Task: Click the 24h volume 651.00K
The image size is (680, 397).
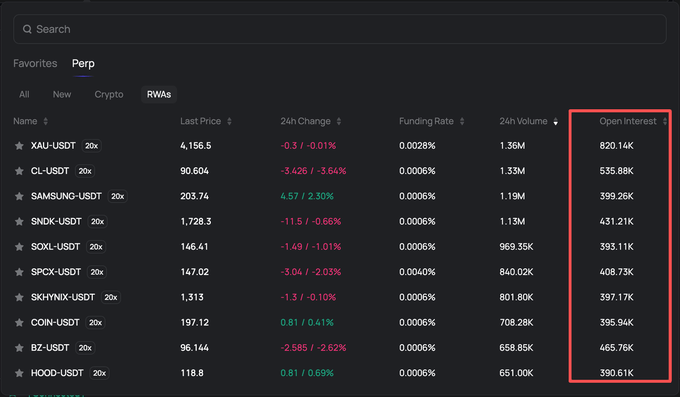Action: pyautogui.click(x=516, y=373)
